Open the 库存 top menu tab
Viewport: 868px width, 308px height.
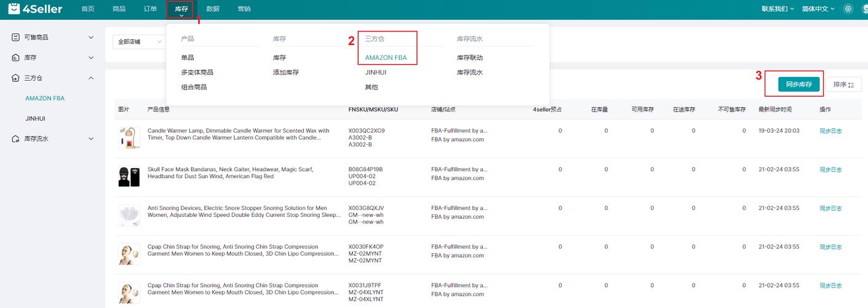tap(181, 9)
